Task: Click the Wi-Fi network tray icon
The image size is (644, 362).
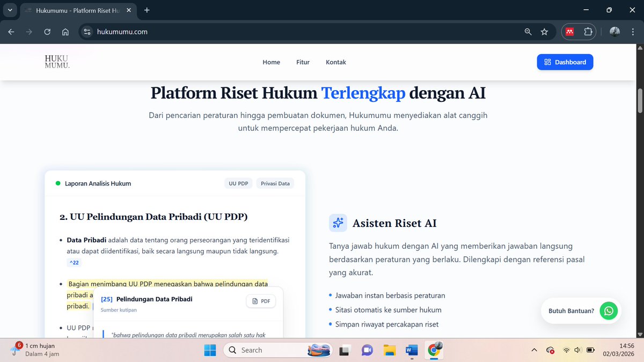Action: pyautogui.click(x=566, y=350)
